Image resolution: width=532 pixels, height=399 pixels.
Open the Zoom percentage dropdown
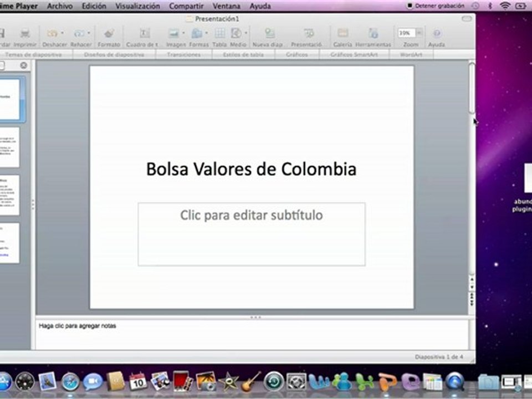pos(420,33)
